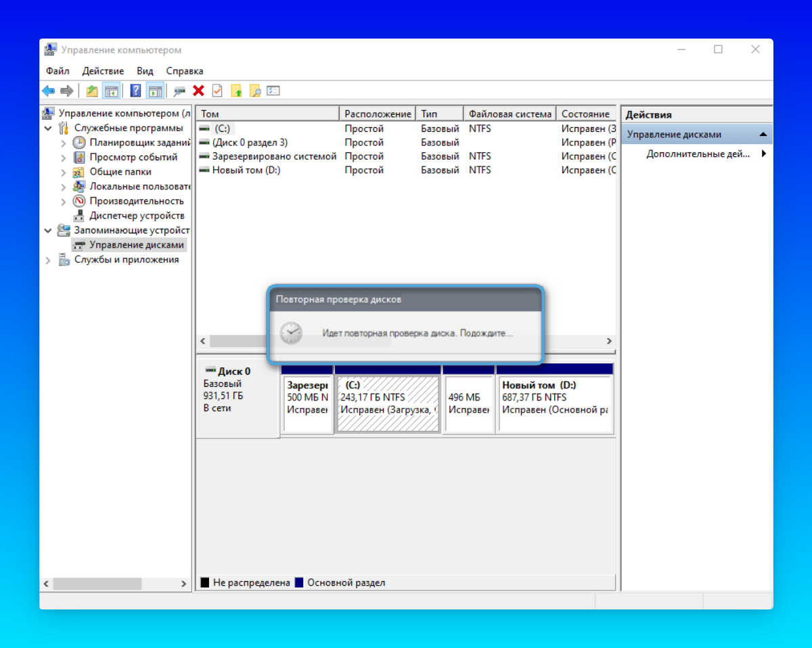
Task: Open the Действие menu
Action: point(103,71)
